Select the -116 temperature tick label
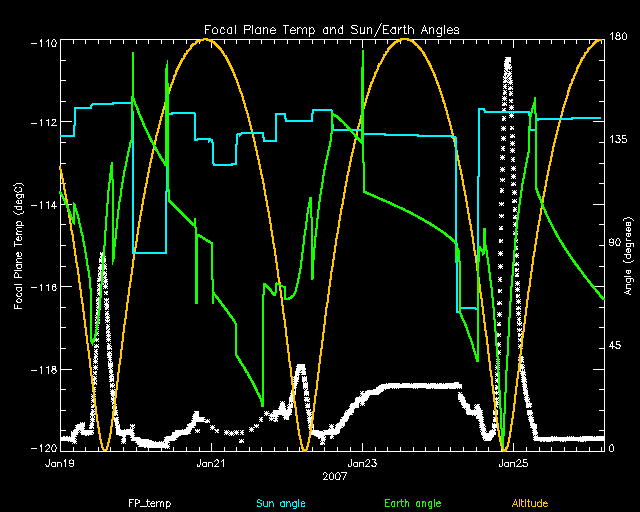 [42, 288]
